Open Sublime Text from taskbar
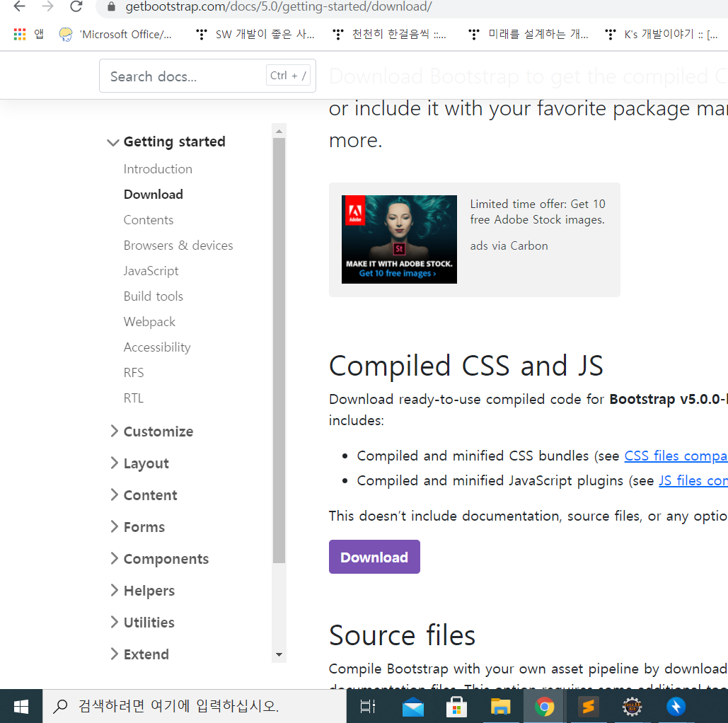Viewport: 728px width, 723px height. 588,707
